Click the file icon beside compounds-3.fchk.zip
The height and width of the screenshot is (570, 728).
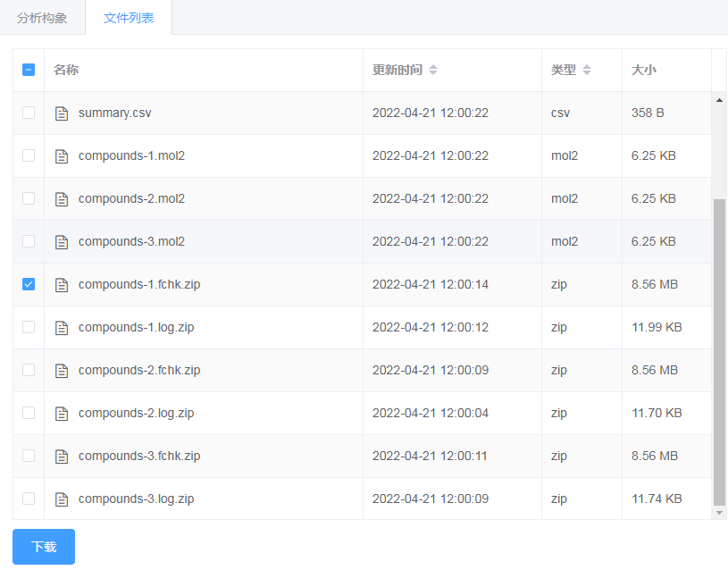(x=62, y=457)
